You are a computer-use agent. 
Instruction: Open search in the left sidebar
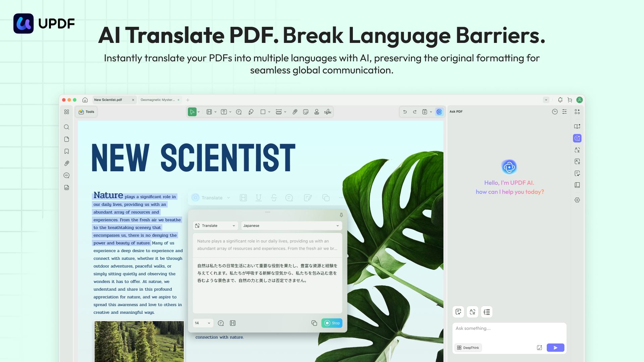pos(66,127)
